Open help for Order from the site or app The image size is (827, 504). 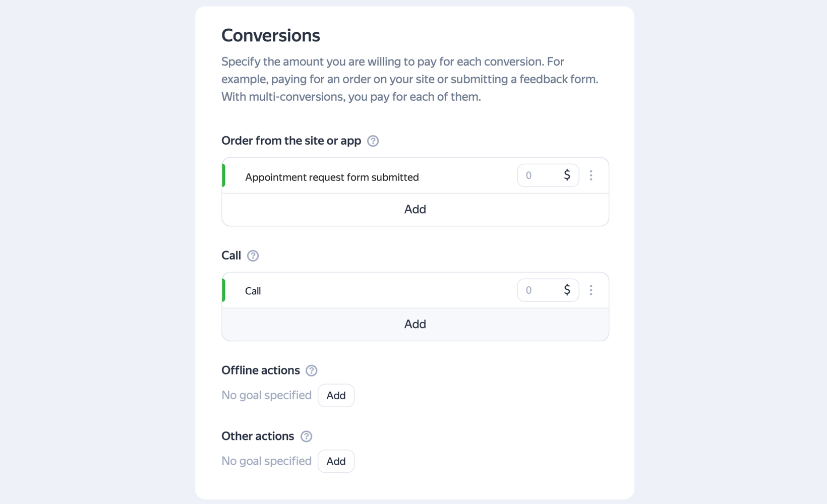tap(373, 141)
